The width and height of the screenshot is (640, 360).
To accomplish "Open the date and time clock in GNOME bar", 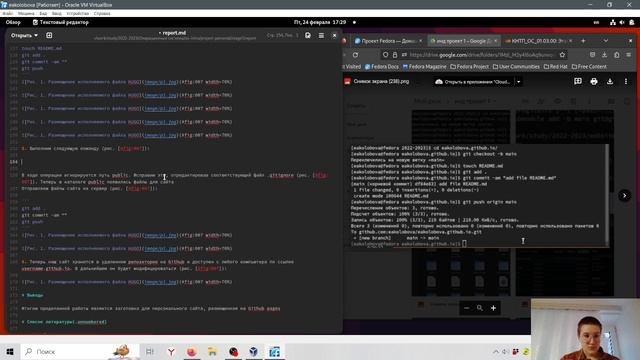I will [320, 22].
